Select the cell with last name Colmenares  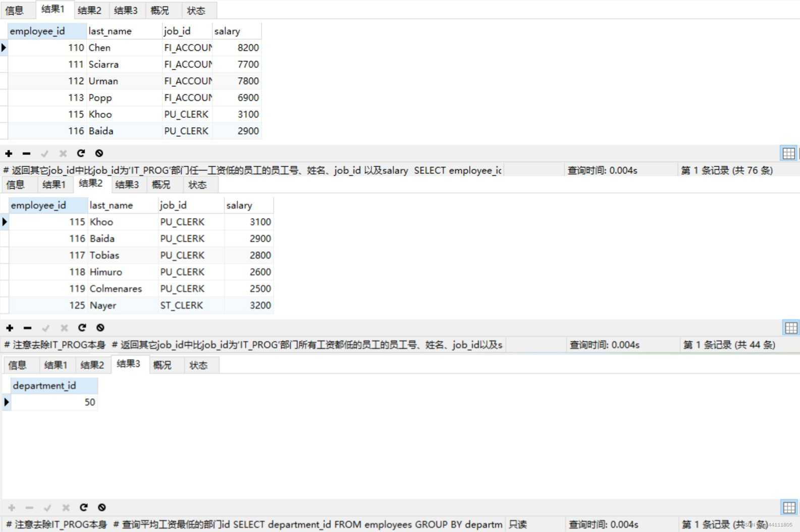(x=123, y=289)
